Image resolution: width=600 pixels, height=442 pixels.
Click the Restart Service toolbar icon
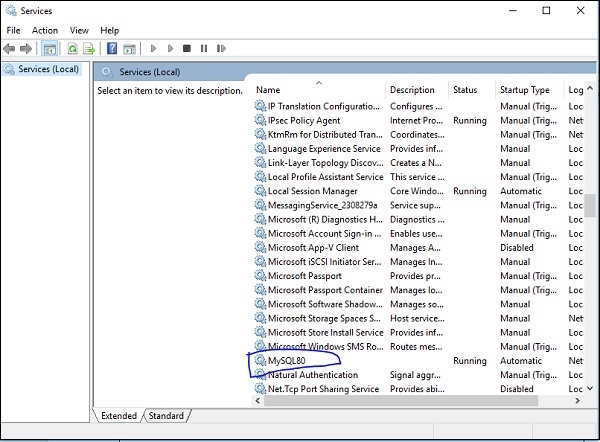[220, 48]
